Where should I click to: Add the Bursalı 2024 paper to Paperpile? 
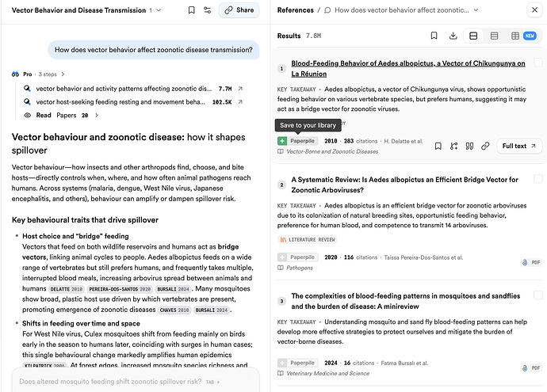click(x=296, y=363)
